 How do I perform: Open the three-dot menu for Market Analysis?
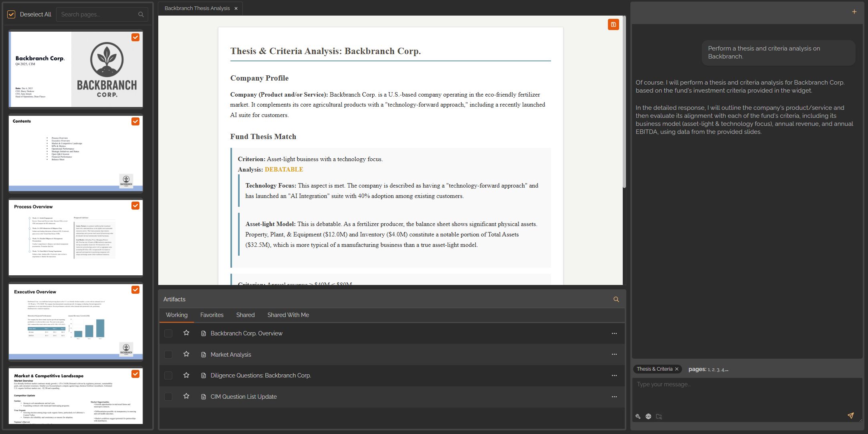[x=614, y=354]
